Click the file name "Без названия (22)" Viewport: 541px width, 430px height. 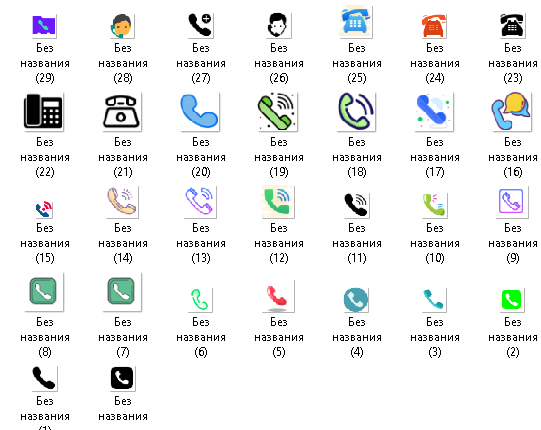tap(45, 157)
